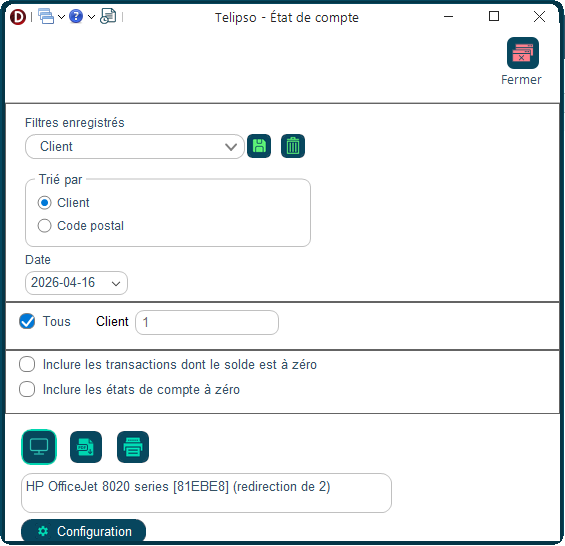Enable Inclure les états de compte à zéro

pos(27,389)
